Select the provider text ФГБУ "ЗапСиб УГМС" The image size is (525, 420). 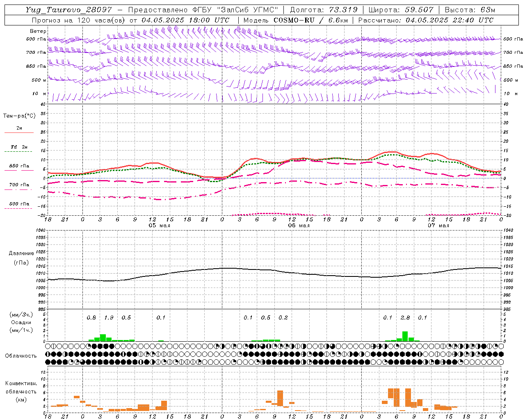click(235, 10)
